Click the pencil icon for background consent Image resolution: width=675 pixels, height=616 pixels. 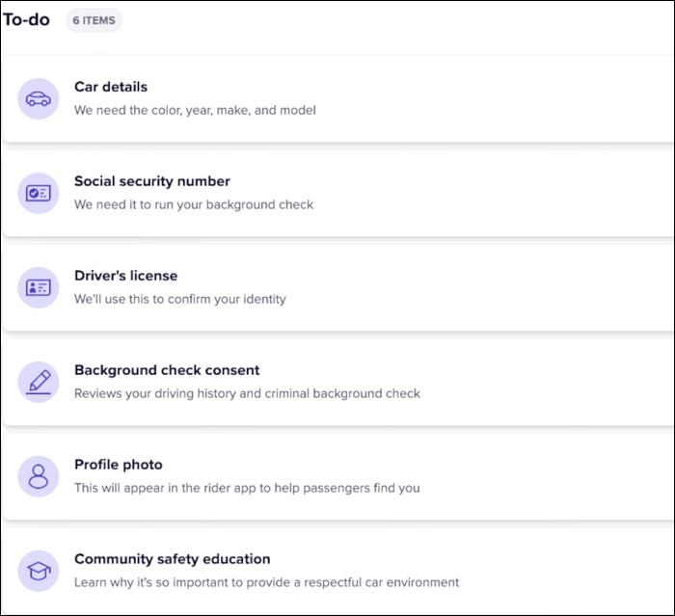pyautogui.click(x=39, y=382)
